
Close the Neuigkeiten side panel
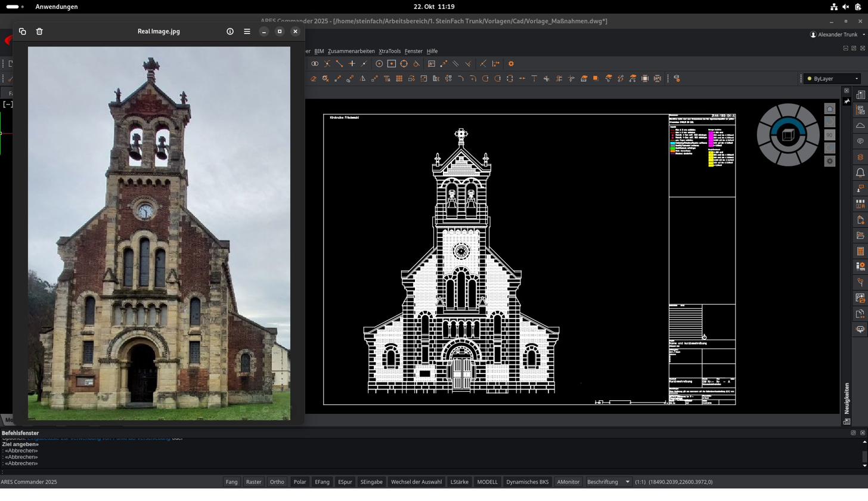pyautogui.click(x=847, y=91)
